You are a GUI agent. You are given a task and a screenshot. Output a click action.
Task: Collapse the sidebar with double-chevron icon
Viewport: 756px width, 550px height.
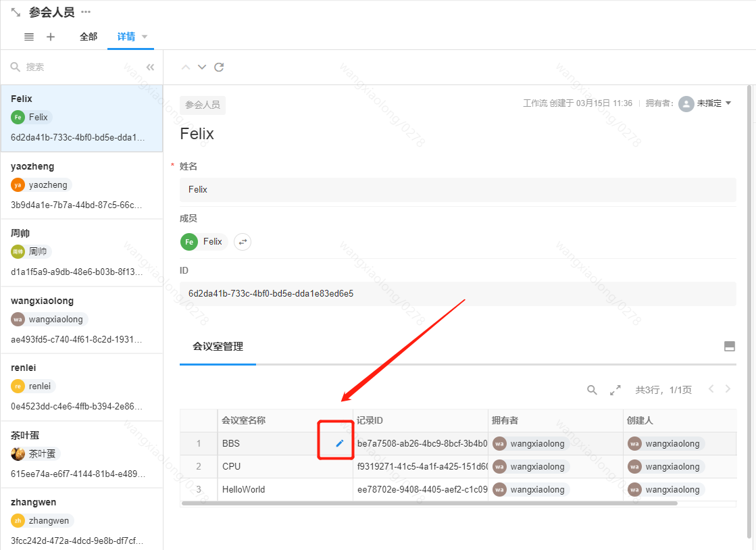[x=151, y=67]
